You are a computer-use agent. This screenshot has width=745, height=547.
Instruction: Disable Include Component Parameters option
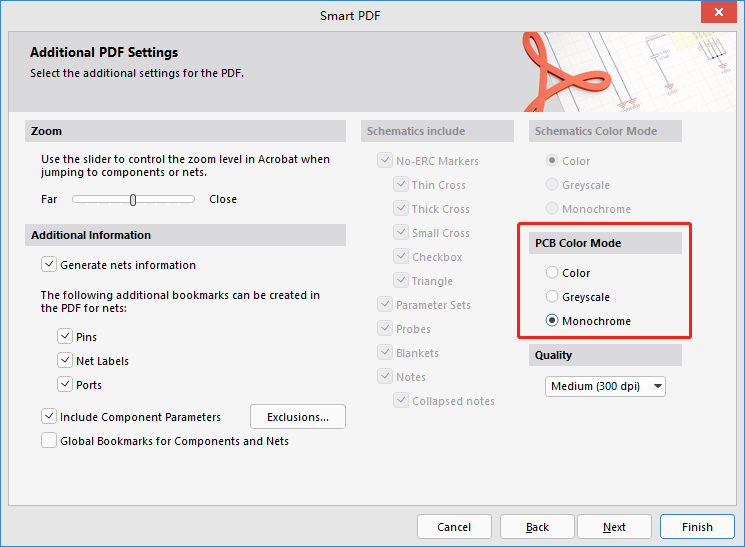coord(49,417)
